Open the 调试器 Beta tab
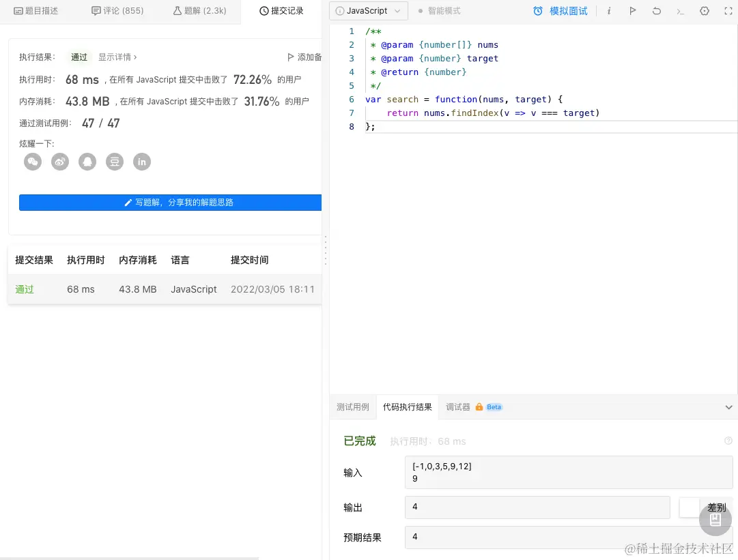This screenshot has width=738, height=560. pos(458,407)
